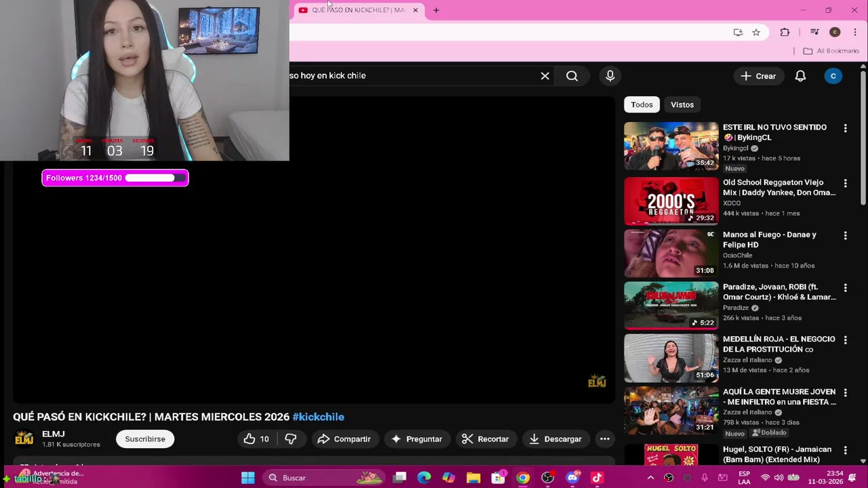Open Microsoft Edge from taskbar
The height and width of the screenshot is (488, 868).
424,478
